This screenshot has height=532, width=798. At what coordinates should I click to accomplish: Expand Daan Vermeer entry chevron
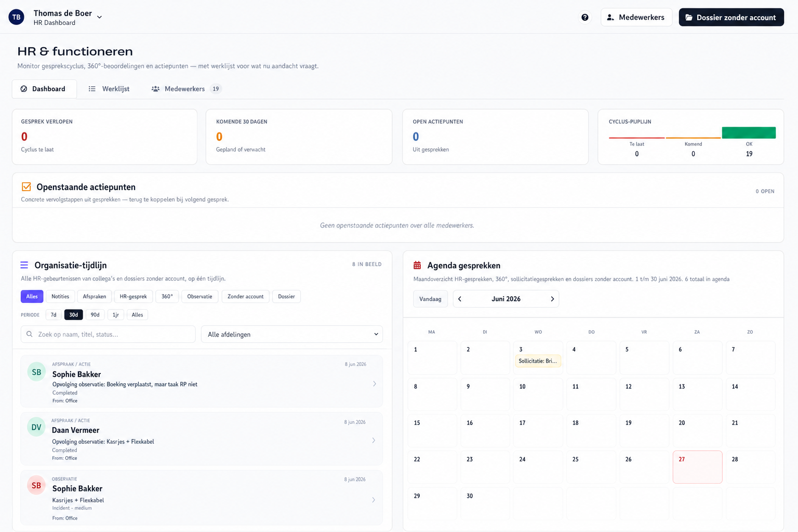coord(374,440)
